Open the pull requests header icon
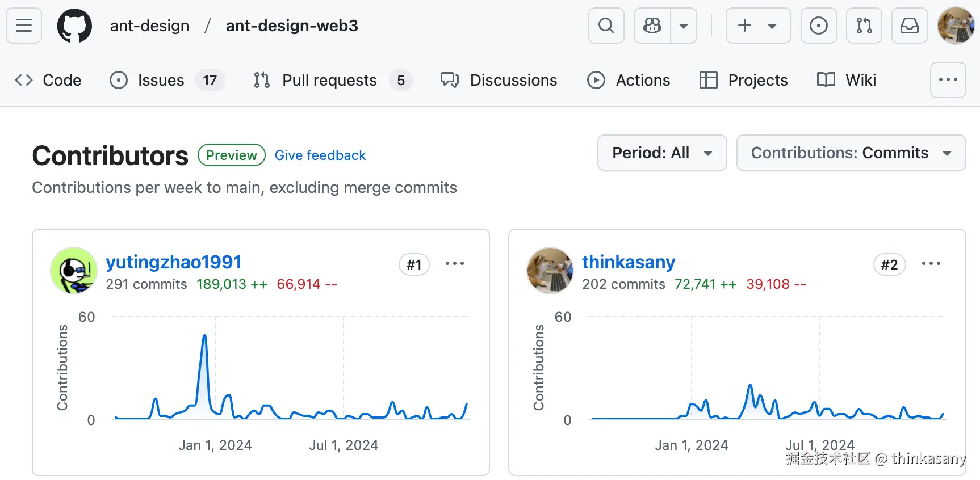 click(x=864, y=26)
